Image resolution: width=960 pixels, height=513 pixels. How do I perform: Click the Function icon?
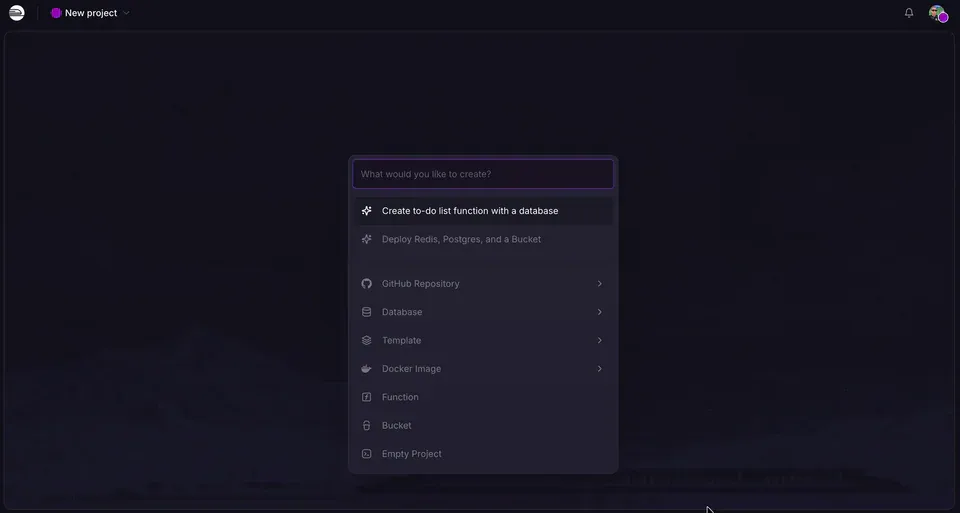(x=366, y=397)
